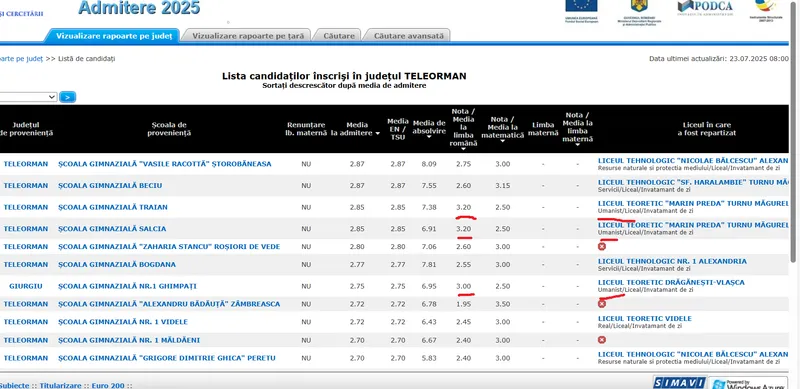Viewport: 800px width, 389px height.
Task: Click the Romanian Government coat of arms logo
Action: pyautogui.click(x=638, y=12)
